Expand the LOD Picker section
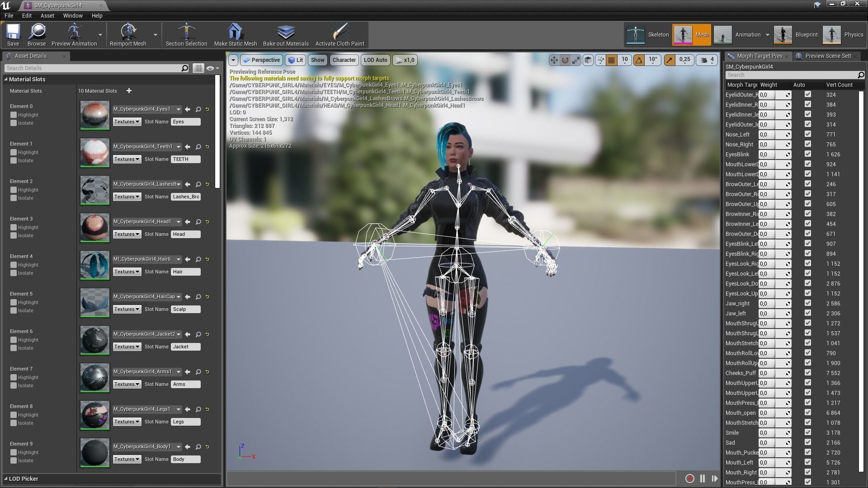Viewport: 868px width, 488px height. click(6, 479)
